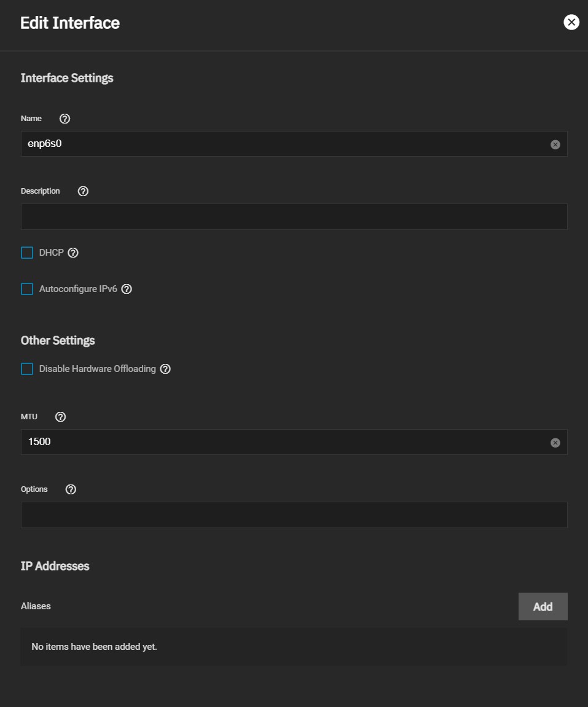The image size is (588, 707).
Task: Click into the Description text field
Action: (x=294, y=216)
